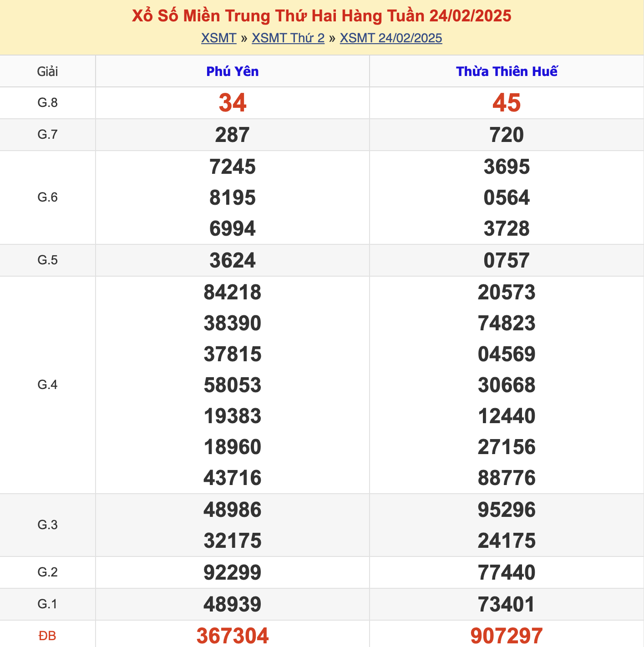This screenshot has height=647, width=644.
Task: Click the number 3695
Action: (x=507, y=167)
